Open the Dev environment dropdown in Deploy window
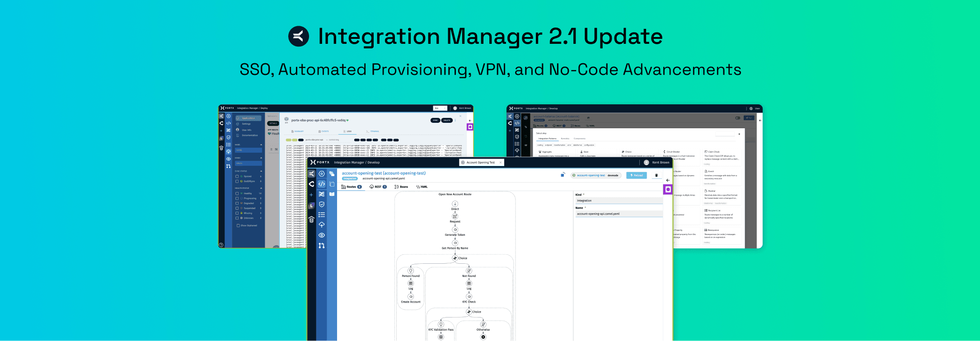This screenshot has width=980, height=341. pos(440,108)
